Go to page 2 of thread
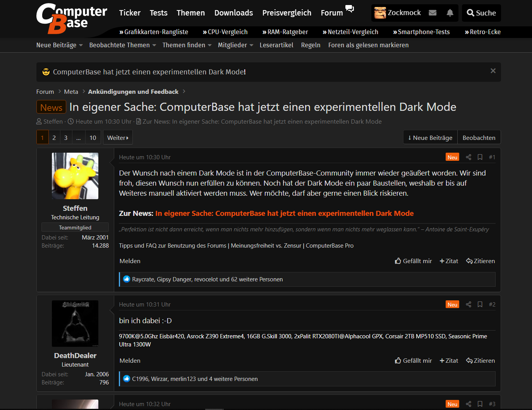The image size is (532, 410). 54,138
